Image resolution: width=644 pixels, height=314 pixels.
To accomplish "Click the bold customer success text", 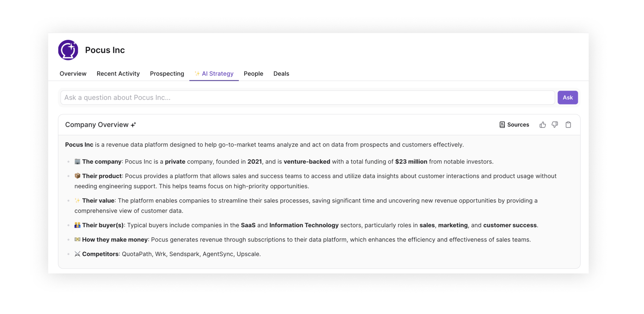I will coord(510,225).
